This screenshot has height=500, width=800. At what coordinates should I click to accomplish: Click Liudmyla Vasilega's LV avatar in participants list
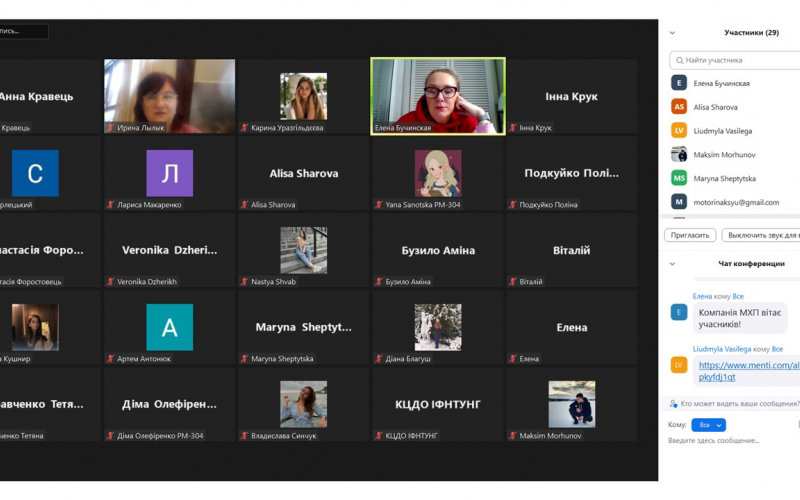coord(679,131)
